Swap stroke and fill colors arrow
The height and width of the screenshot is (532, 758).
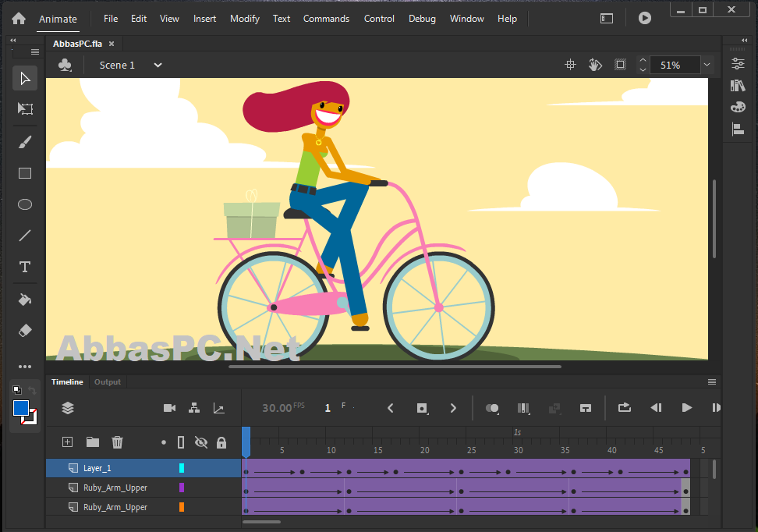point(32,390)
